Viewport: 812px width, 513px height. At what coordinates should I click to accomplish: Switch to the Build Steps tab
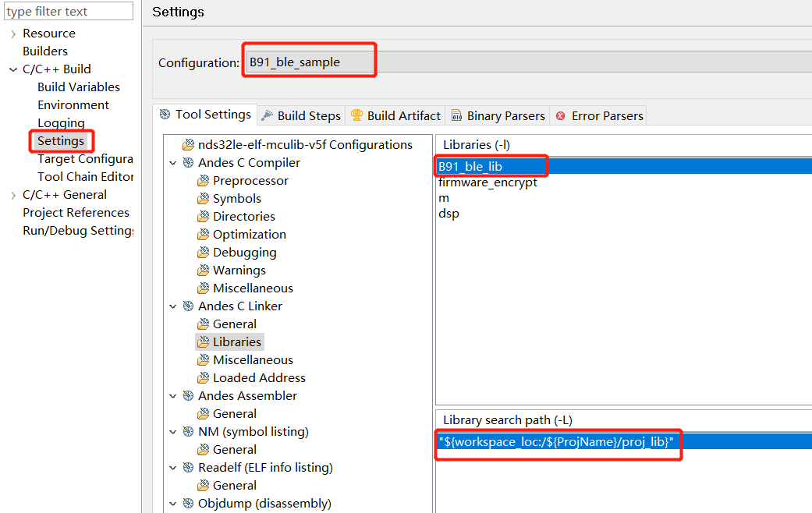(x=300, y=115)
